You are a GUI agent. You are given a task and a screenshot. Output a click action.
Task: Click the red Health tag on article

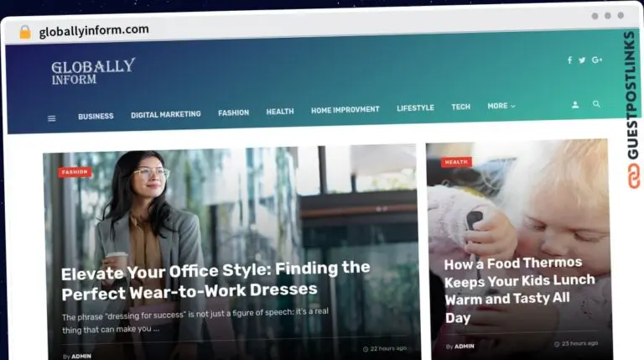coord(456,162)
